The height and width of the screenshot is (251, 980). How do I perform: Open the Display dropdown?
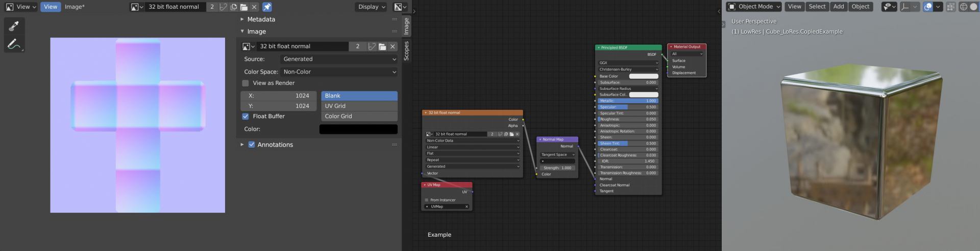[x=372, y=7]
